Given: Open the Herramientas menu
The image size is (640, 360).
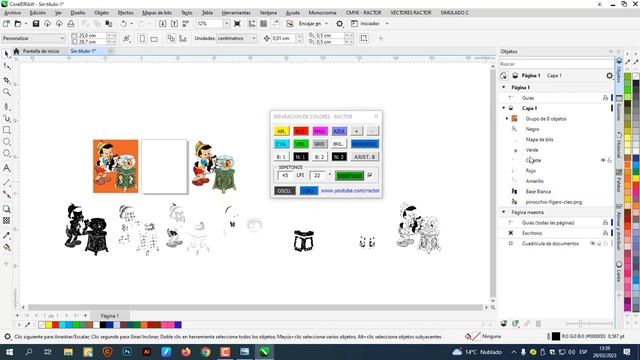Looking at the screenshot, I should [x=236, y=13].
